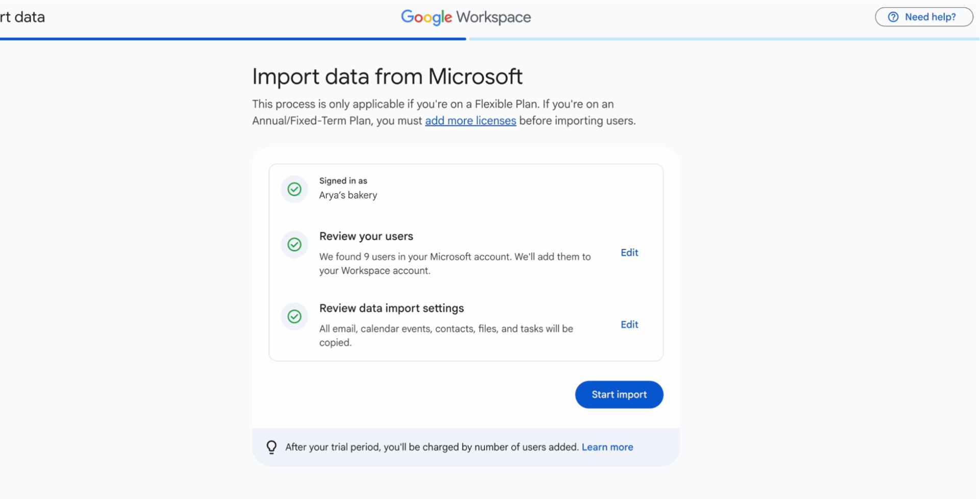This screenshot has width=980, height=499.
Task: Click the Google Workspace logo
Action: 465,17
